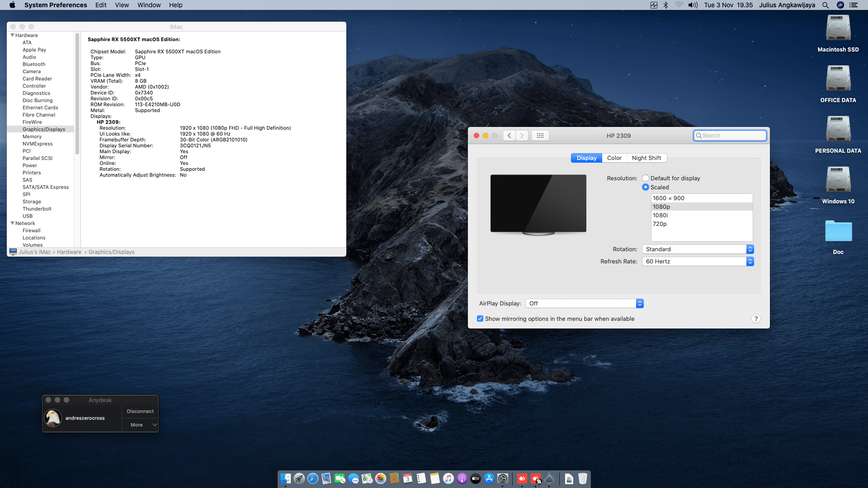The width and height of the screenshot is (868, 488).
Task: Select Bluetooth in hardware sidebar
Action: [x=34, y=64]
